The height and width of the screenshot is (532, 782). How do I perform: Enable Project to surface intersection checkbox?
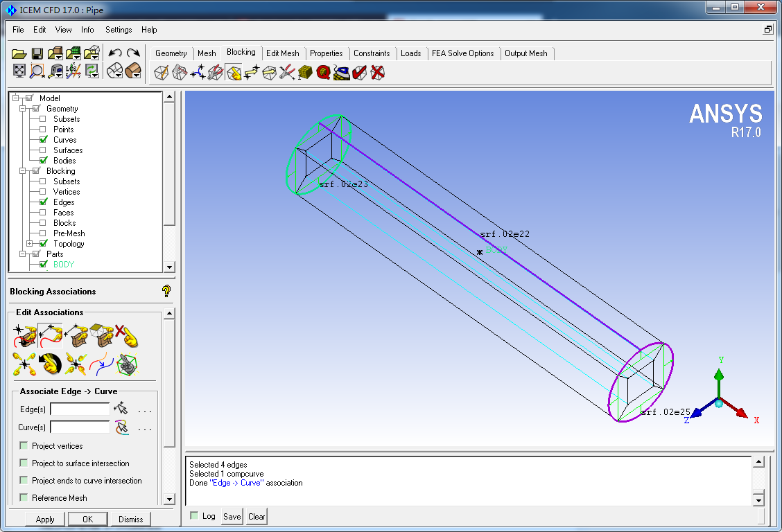(24, 463)
